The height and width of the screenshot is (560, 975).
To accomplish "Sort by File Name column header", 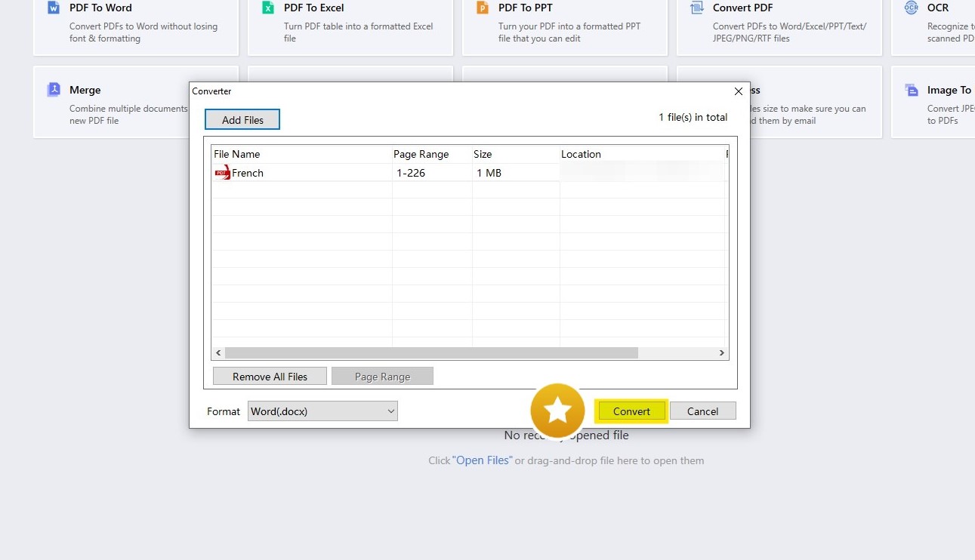I will point(301,154).
